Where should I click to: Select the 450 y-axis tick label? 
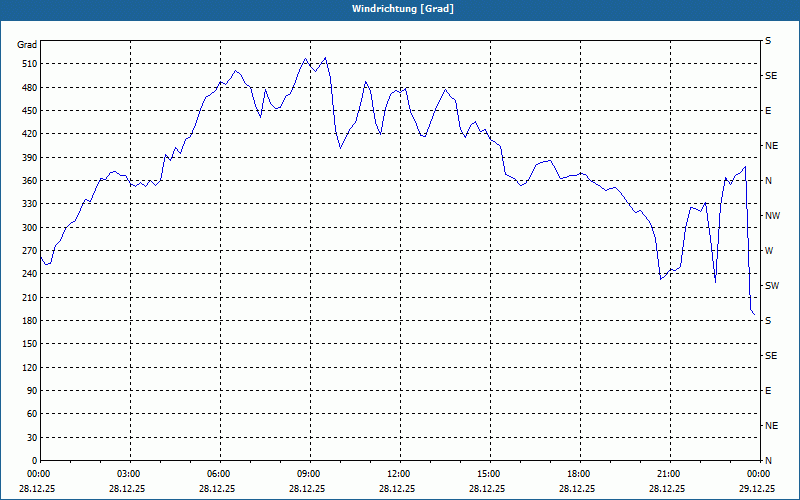[x=30, y=111]
